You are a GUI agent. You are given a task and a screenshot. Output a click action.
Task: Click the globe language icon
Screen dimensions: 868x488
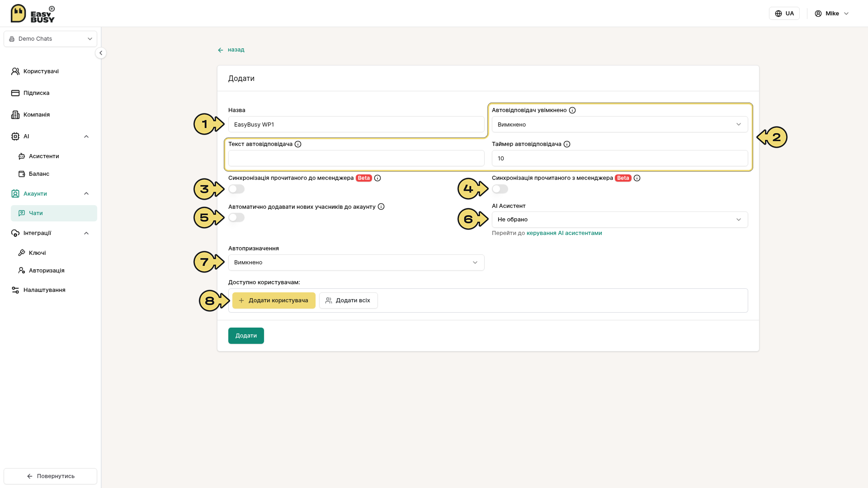[x=778, y=14]
